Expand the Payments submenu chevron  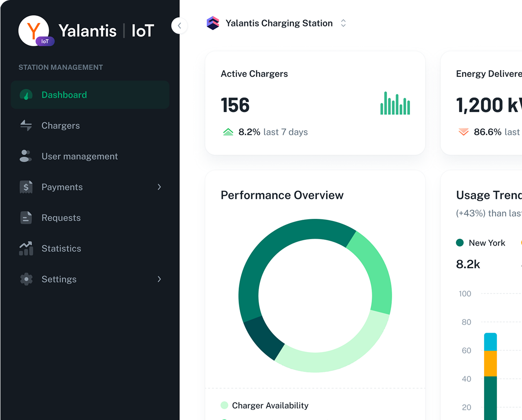click(x=159, y=187)
